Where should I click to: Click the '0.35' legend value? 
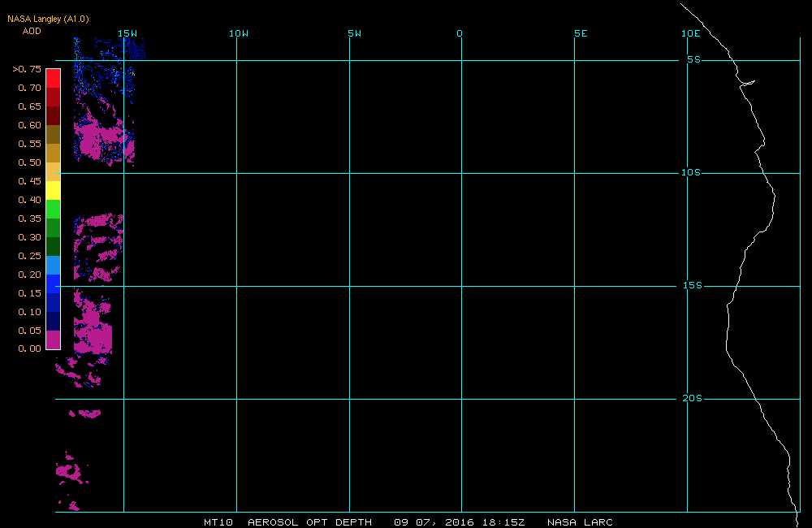[x=29, y=219]
